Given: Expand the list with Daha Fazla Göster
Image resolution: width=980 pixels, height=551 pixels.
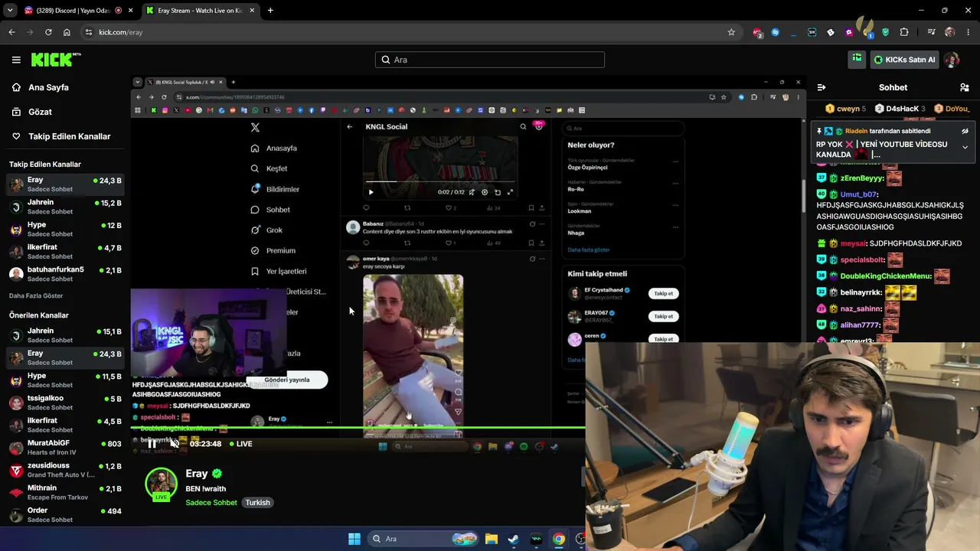Looking at the screenshot, I should (36, 295).
